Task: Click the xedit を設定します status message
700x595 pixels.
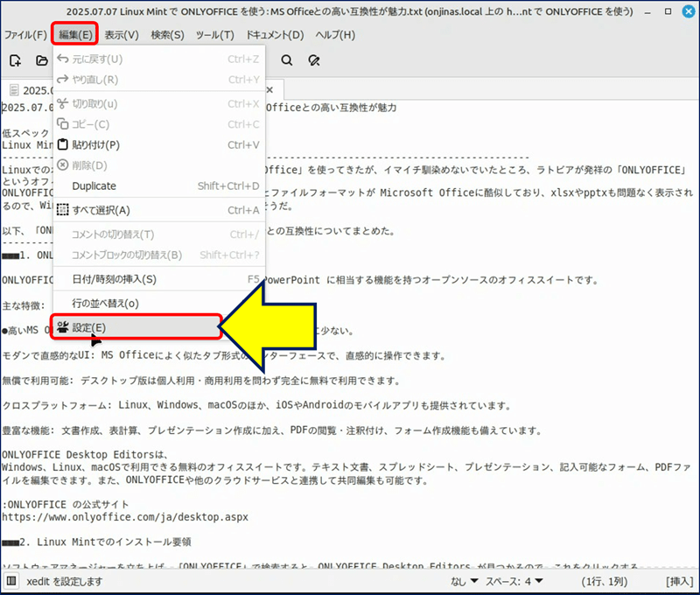Action: 64,581
